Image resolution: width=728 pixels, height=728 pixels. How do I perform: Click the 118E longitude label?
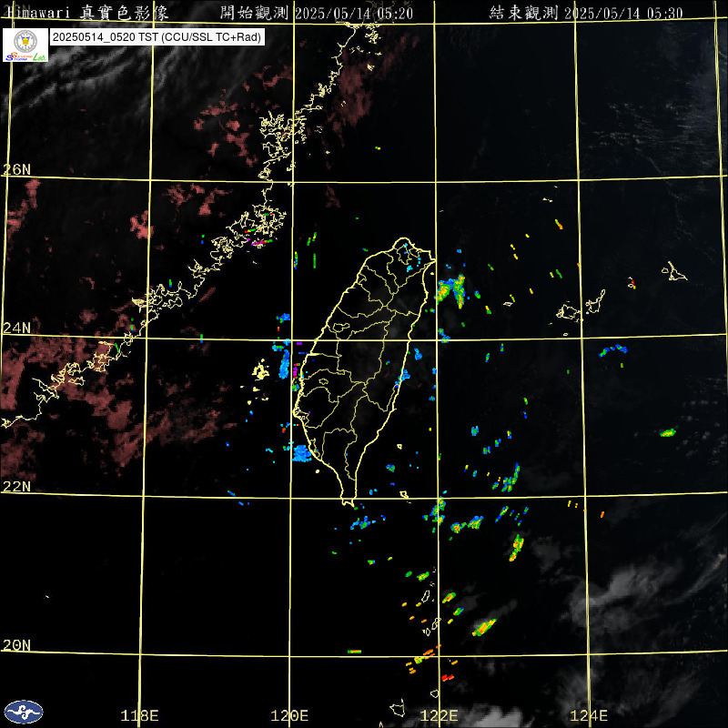(x=140, y=715)
